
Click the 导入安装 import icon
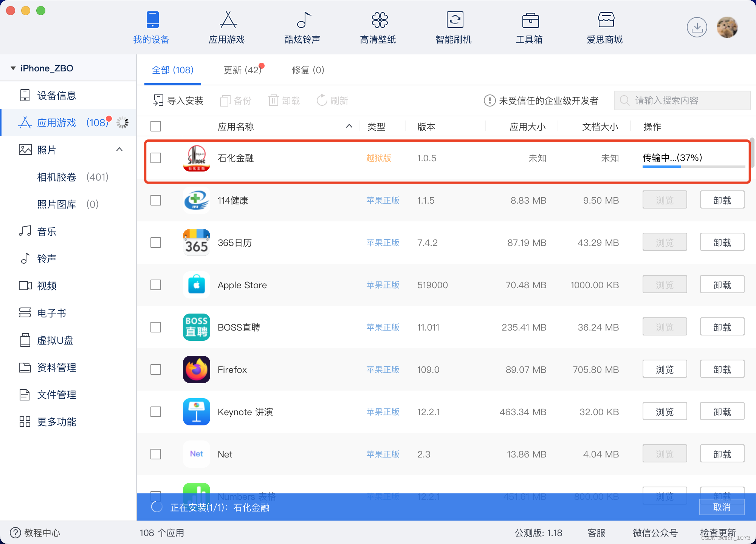pos(158,100)
